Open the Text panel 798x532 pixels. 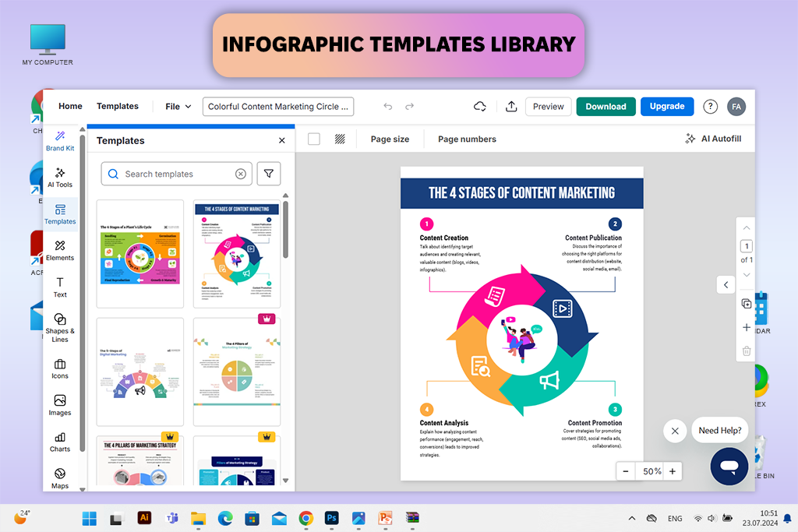coord(60,287)
